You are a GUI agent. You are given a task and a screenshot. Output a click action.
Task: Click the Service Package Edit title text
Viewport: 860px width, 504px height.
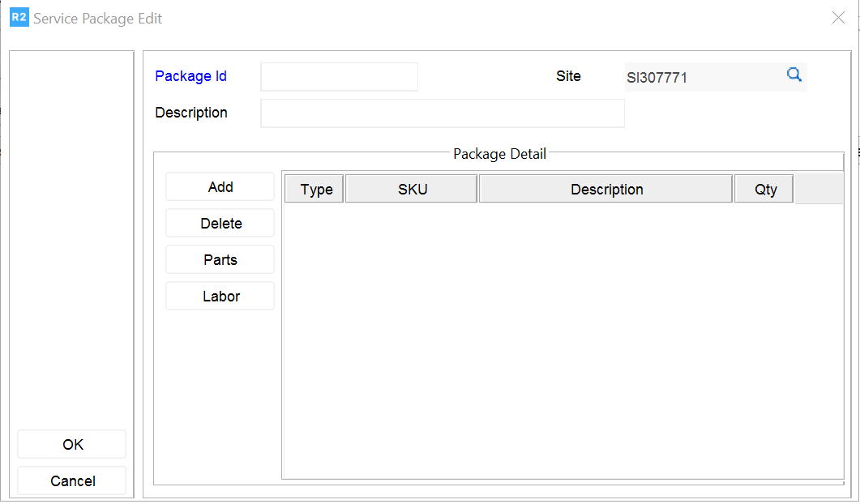[97, 19]
